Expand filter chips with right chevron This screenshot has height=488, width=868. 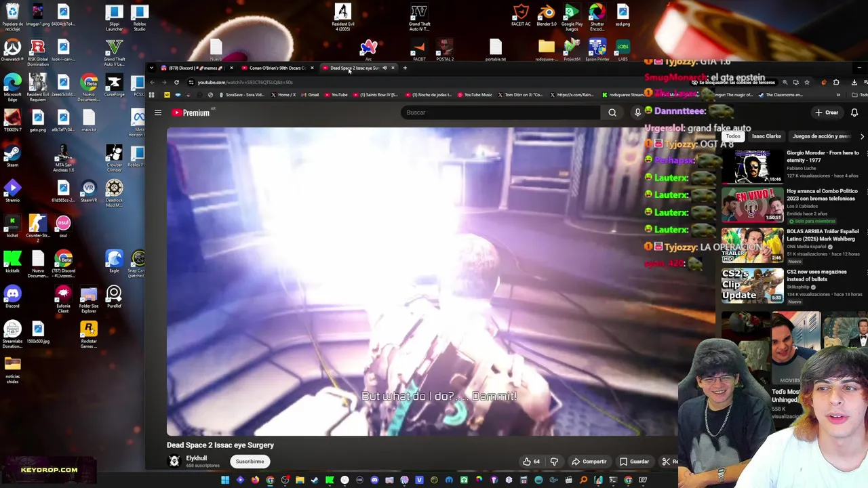coord(862,136)
